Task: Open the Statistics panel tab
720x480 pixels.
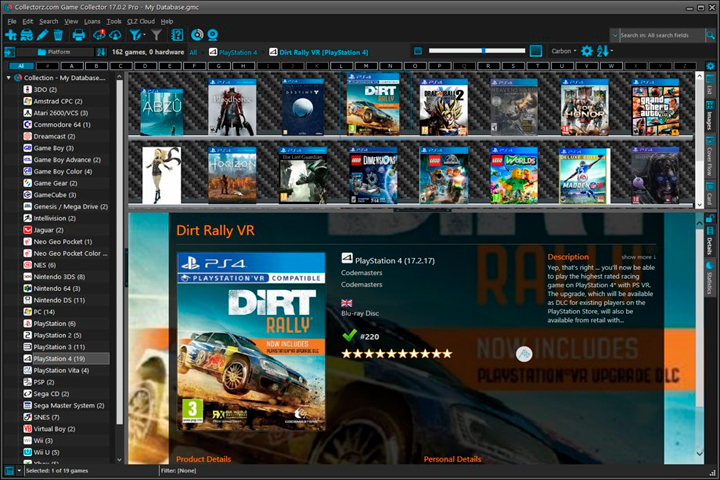Action: [710, 277]
